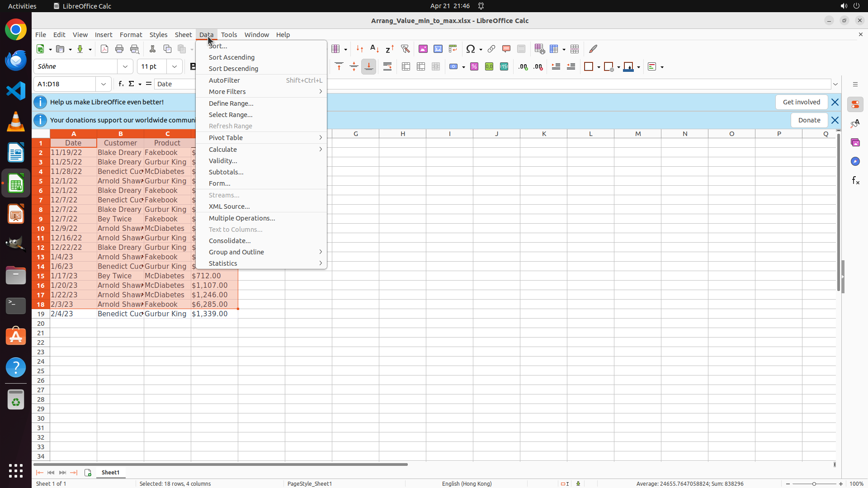
Task: Select Sort Ascending in Data menu
Action: pos(231,57)
